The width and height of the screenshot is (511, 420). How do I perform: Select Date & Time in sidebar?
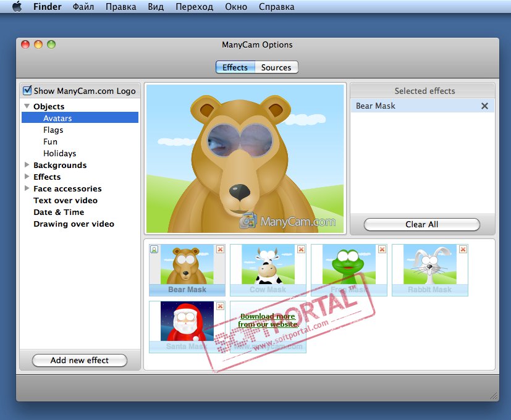coord(59,212)
